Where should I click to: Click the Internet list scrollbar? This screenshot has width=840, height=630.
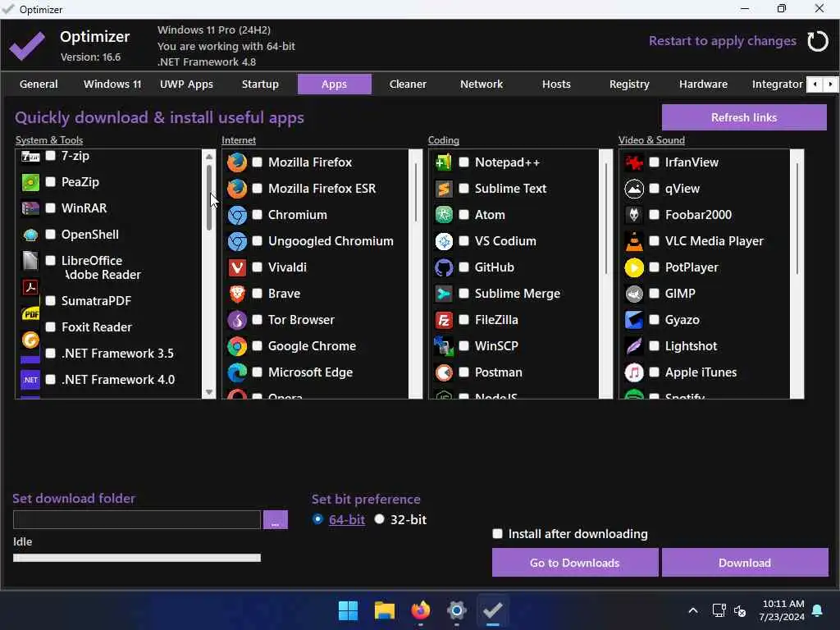click(x=416, y=274)
